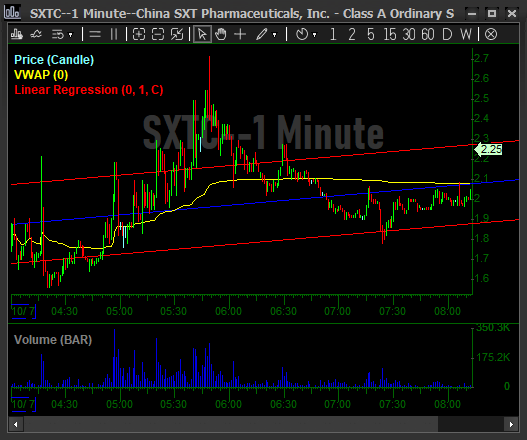Switch to weekly W interval

click(x=466, y=34)
